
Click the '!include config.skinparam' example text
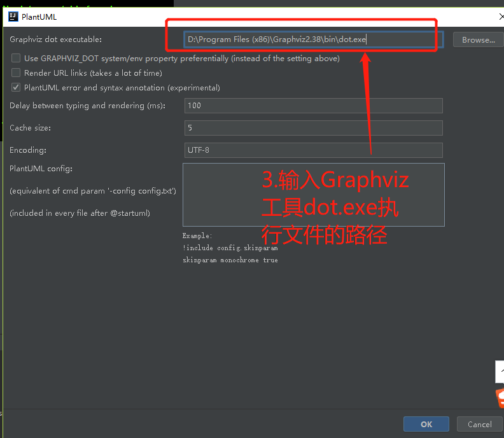tap(230, 248)
